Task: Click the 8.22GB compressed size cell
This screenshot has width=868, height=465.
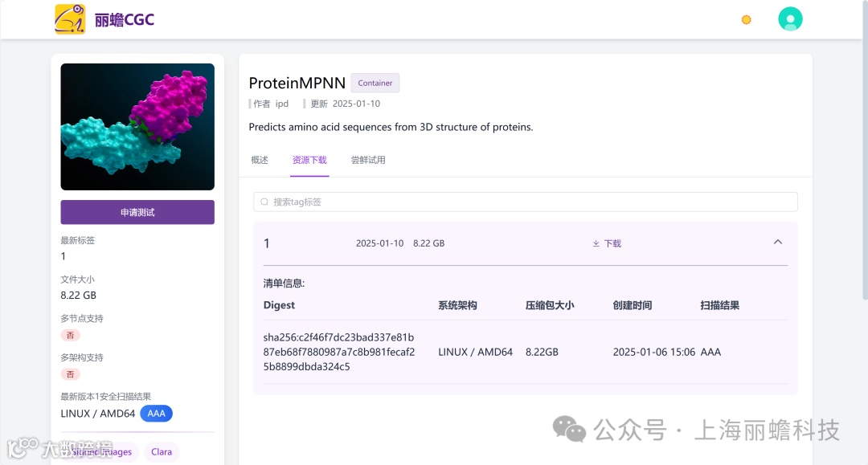Action: (542, 352)
